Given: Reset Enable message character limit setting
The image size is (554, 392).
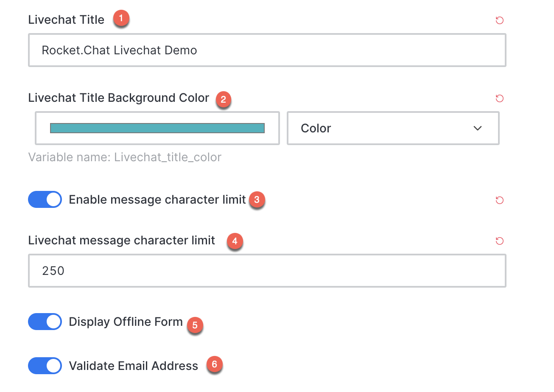Looking at the screenshot, I should pyautogui.click(x=500, y=200).
